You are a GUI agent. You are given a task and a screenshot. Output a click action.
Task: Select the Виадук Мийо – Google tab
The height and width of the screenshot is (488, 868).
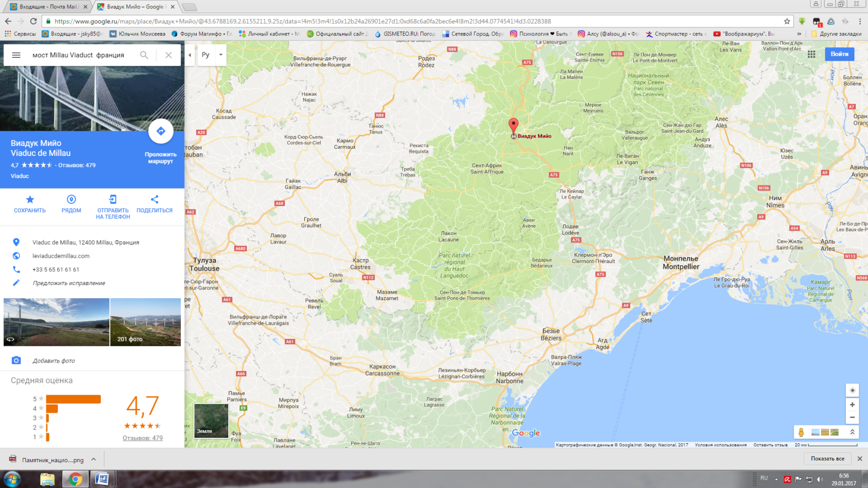(136, 7)
